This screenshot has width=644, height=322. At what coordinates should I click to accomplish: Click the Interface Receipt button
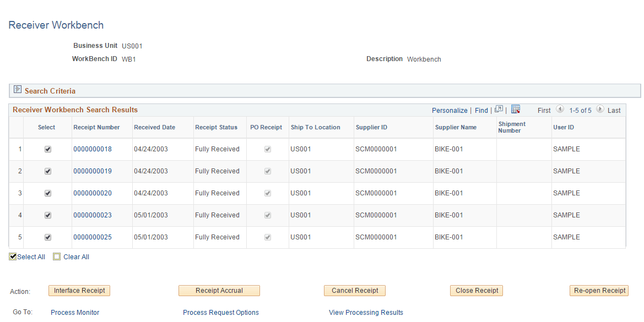click(x=79, y=291)
